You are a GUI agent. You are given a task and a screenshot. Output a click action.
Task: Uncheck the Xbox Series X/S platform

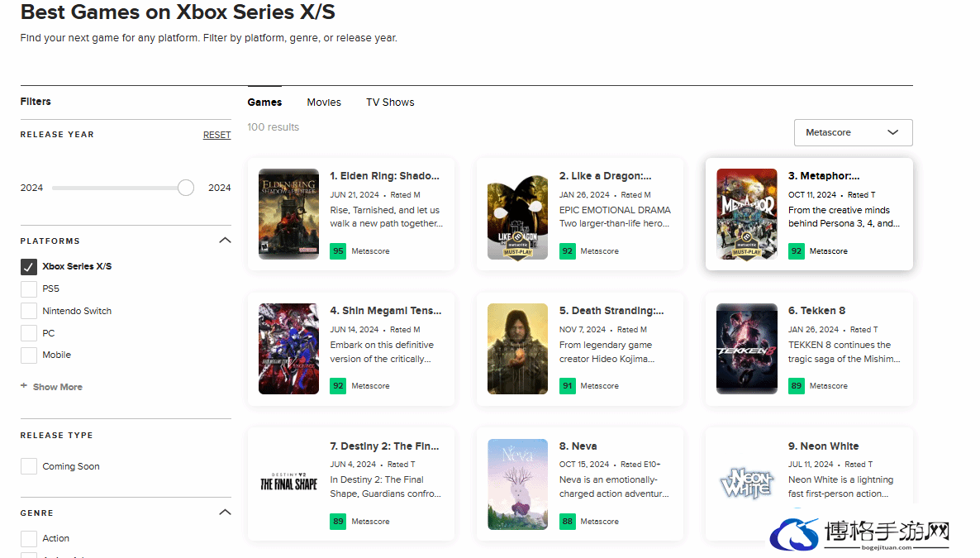[x=29, y=266]
